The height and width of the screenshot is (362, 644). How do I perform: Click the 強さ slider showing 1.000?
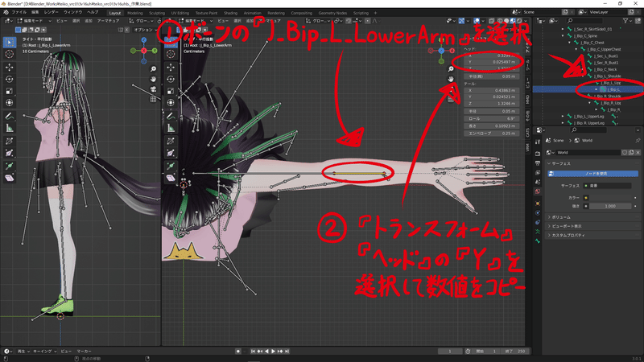click(x=610, y=206)
